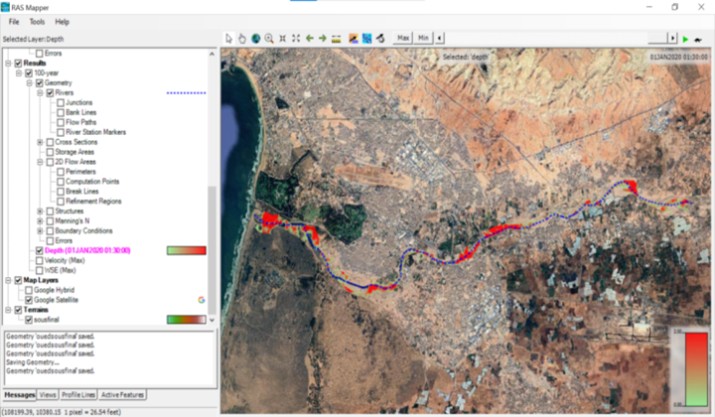The height and width of the screenshot is (417, 715).
Task: Uncheck the Rivers layer checkbox
Action: pyautogui.click(x=50, y=93)
